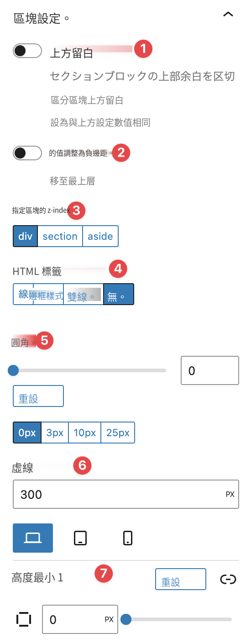Select the div tag option
Screen dimensions: 251x644
click(25, 236)
